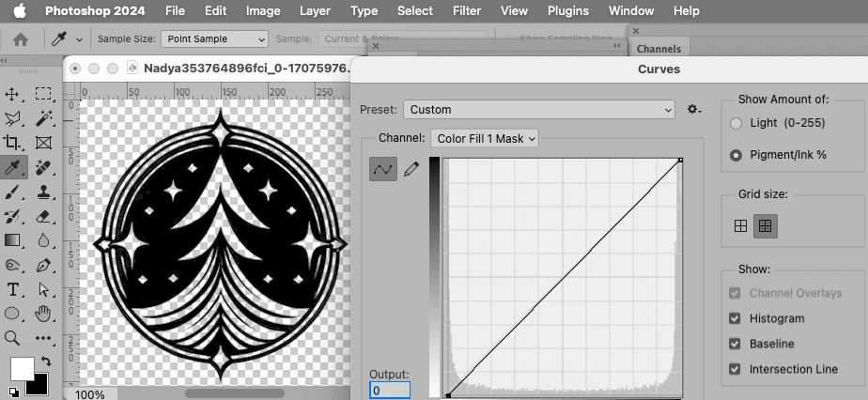The width and height of the screenshot is (868, 400).
Task: Open the Photoshop 2024 app menu
Action: pos(95,10)
